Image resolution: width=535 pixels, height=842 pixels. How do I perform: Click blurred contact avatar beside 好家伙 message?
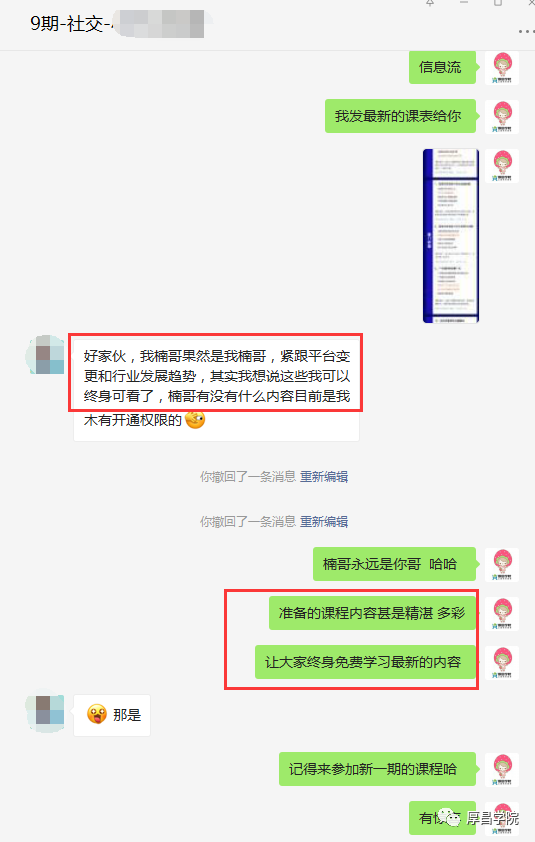point(46,354)
